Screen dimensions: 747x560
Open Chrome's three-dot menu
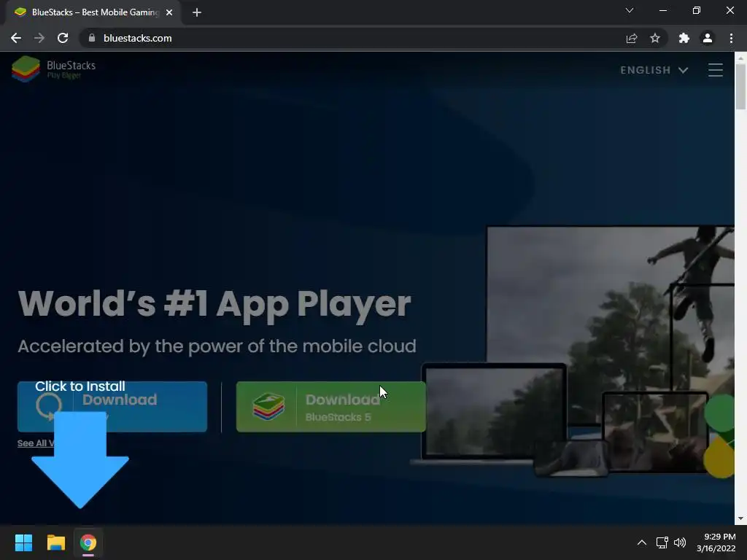pyautogui.click(x=731, y=38)
